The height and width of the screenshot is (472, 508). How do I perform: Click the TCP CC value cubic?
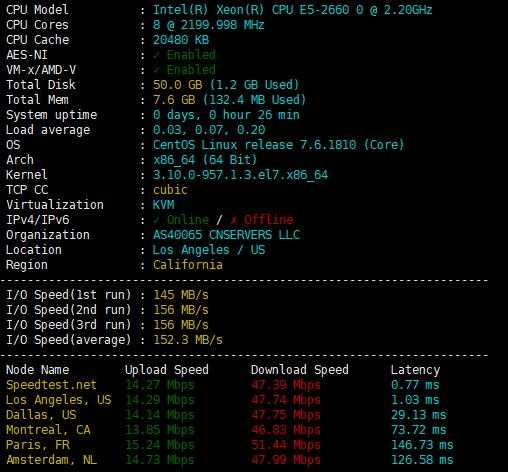tap(170, 190)
